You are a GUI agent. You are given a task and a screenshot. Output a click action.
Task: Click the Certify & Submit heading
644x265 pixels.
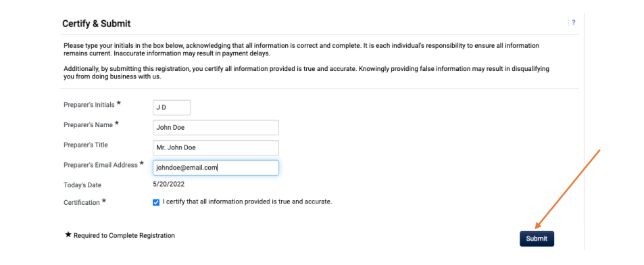pyautogui.click(x=97, y=24)
